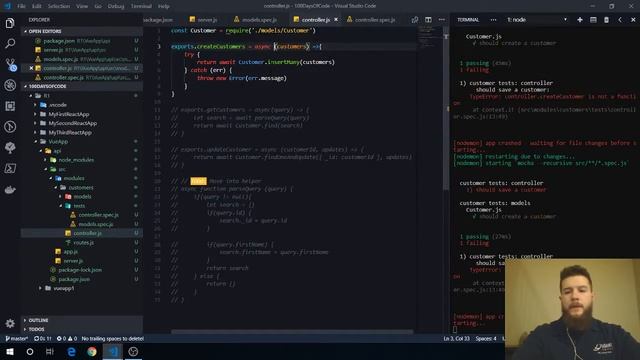Click the line and column indicator in status bar

click(x=456, y=338)
